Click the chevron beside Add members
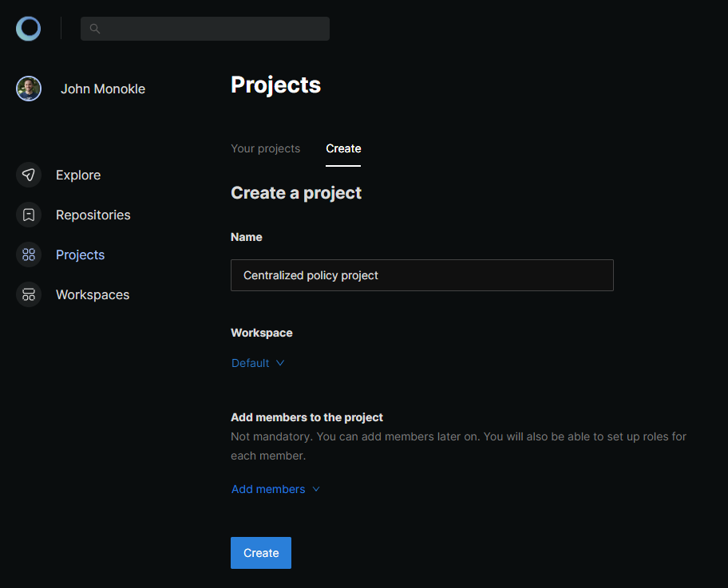Screen dimensions: 728x588 [316, 489]
